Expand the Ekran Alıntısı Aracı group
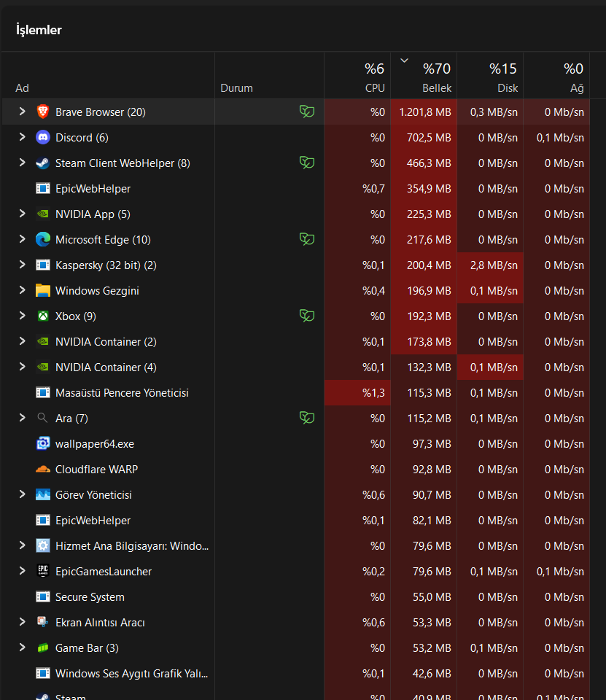Viewport: 606px width, 700px height. pos(23,621)
